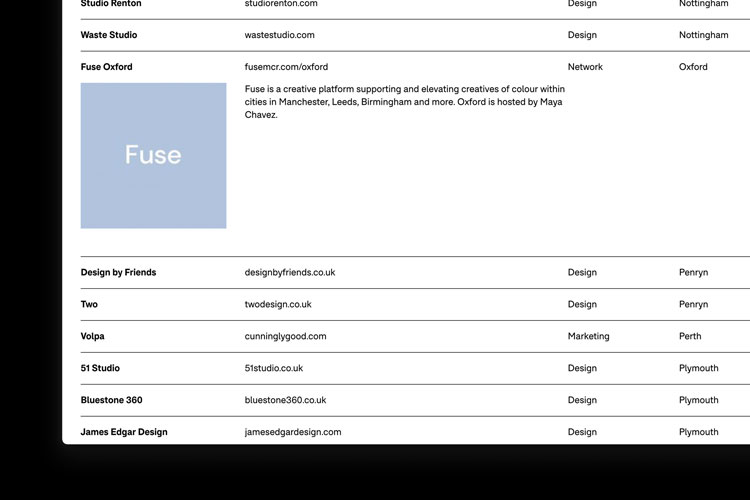Image resolution: width=750 pixels, height=500 pixels.
Task: Click the Marketing category for Volpa
Action: (588, 336)
